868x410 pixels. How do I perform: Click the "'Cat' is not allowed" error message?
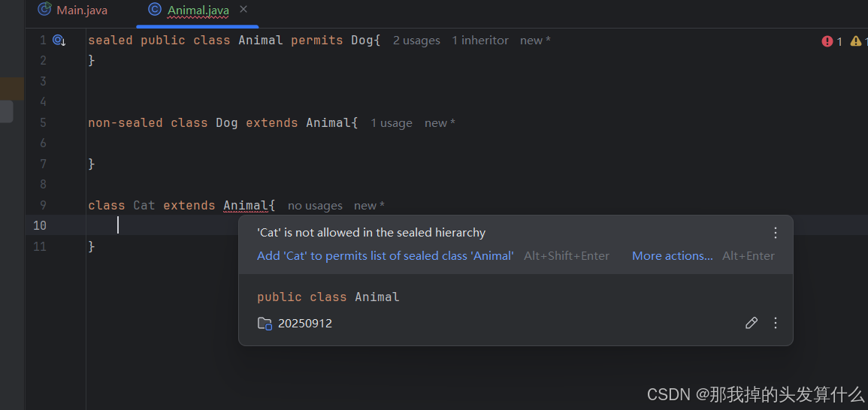(x=371, y=233)
